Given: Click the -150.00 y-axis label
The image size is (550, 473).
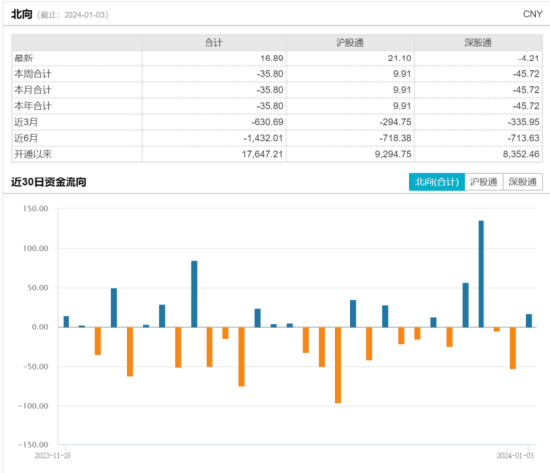Looking at the screenshot, I should point(34,445).
